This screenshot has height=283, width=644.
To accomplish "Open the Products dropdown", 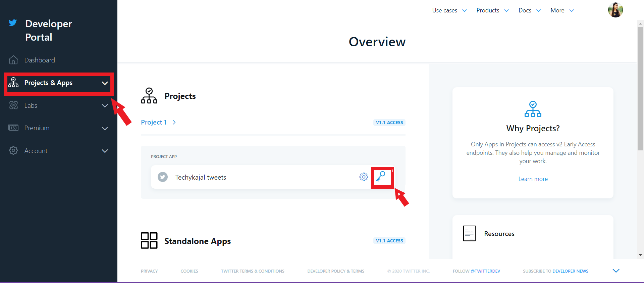I will [492, 10].
